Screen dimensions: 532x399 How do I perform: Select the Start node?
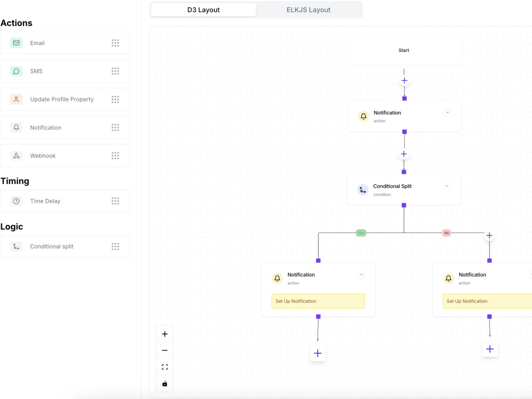tap(404, 50)
